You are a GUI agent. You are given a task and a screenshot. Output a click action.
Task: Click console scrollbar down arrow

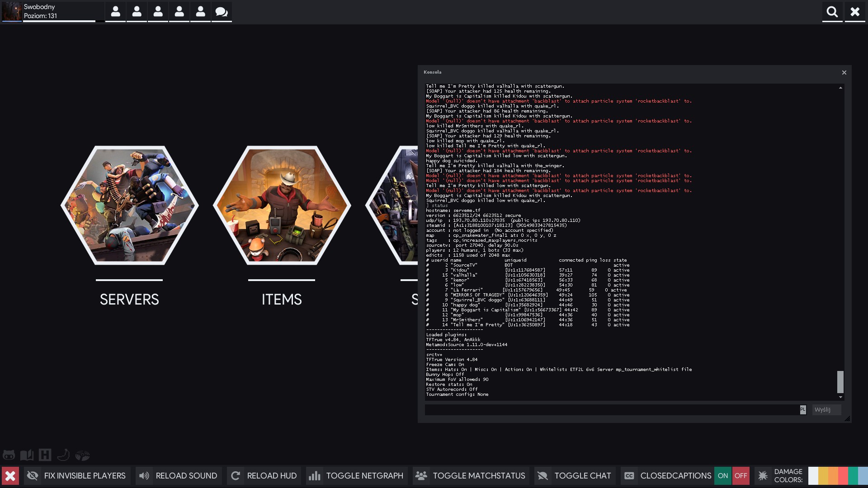point(840,397)
